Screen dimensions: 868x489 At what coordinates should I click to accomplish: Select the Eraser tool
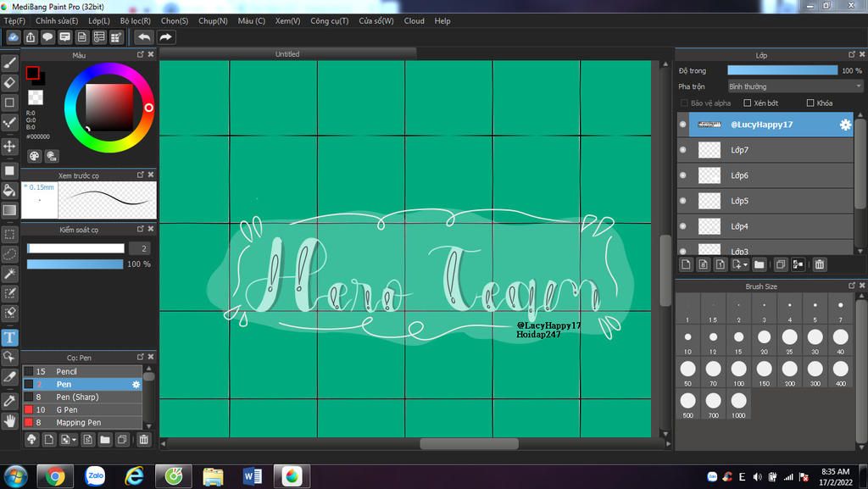9,83
